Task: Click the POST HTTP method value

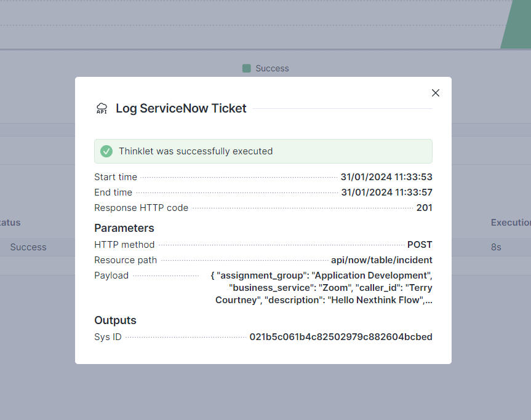Action: 420,245
